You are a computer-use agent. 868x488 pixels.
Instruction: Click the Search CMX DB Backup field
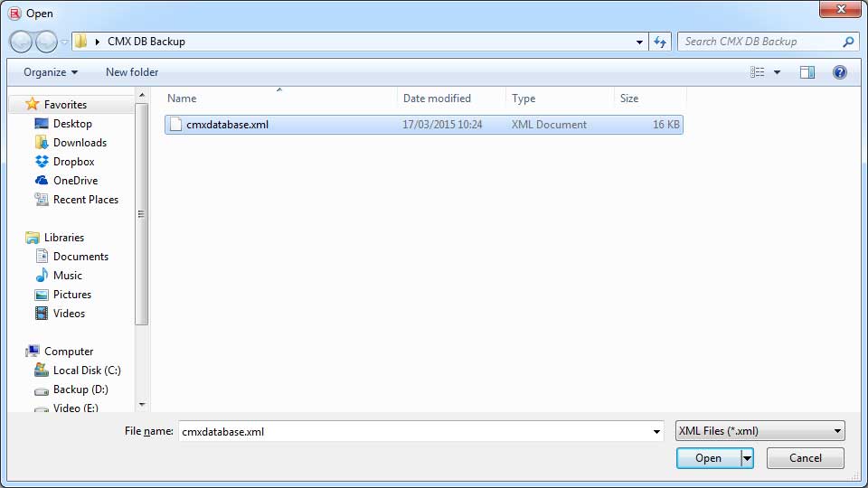pyautogui.click(x=759, y=42)
